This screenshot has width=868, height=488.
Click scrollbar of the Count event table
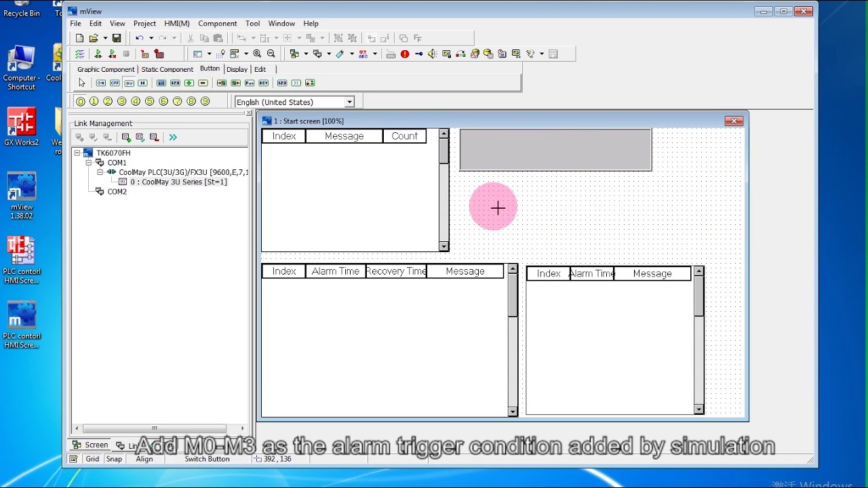[443, 190]
